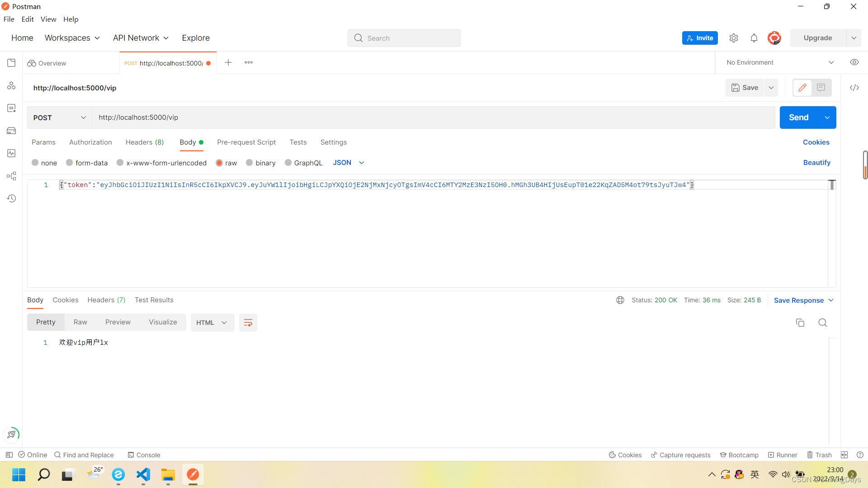Screen dimensions: 868x488
Task: Open the Environments sidebar icon
Action: (x=11, y=108)
